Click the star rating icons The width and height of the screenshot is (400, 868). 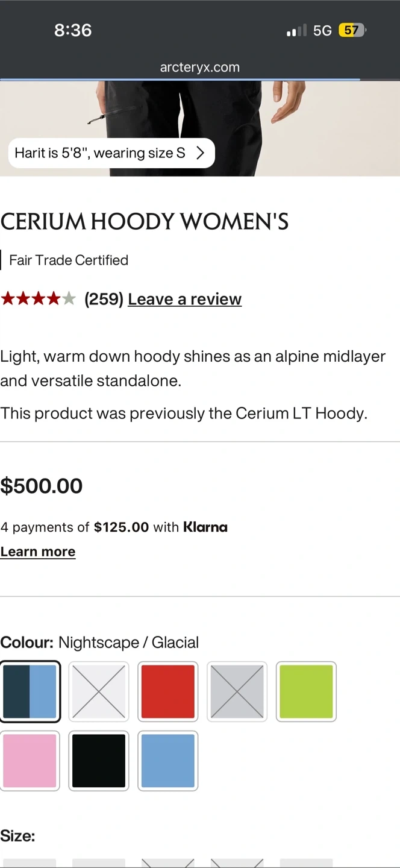pos(38,298)
